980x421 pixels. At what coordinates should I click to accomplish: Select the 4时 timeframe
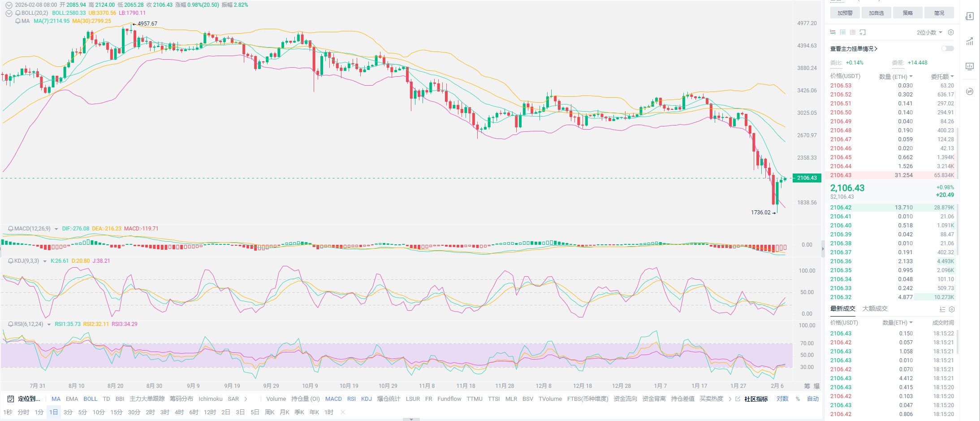pos(179,412)
